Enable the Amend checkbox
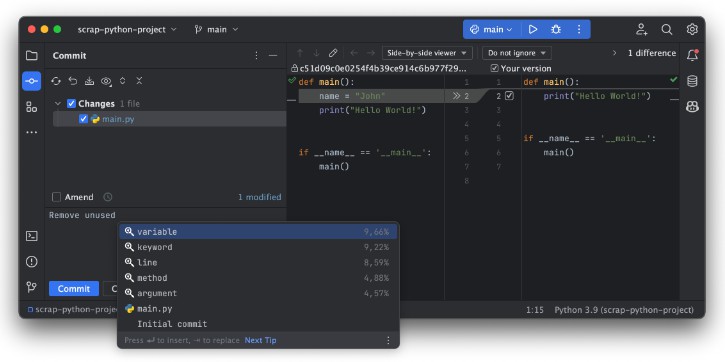 point(56,197)
